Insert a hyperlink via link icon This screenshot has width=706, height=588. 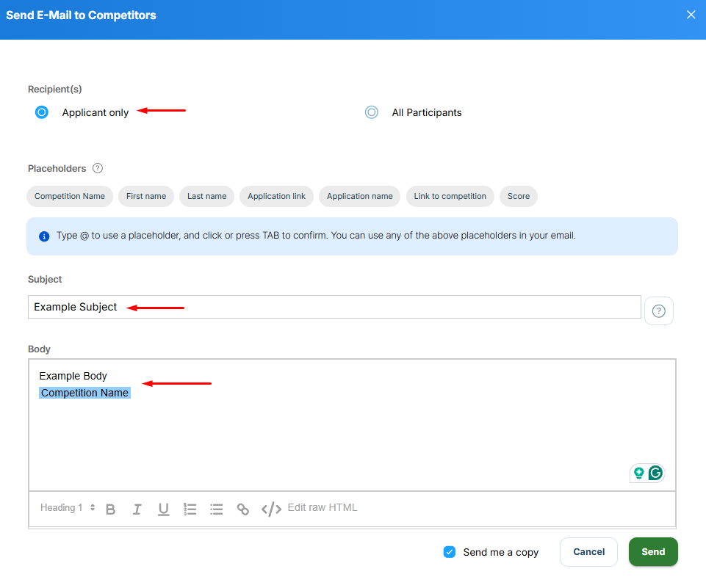(x=242, y=509)
